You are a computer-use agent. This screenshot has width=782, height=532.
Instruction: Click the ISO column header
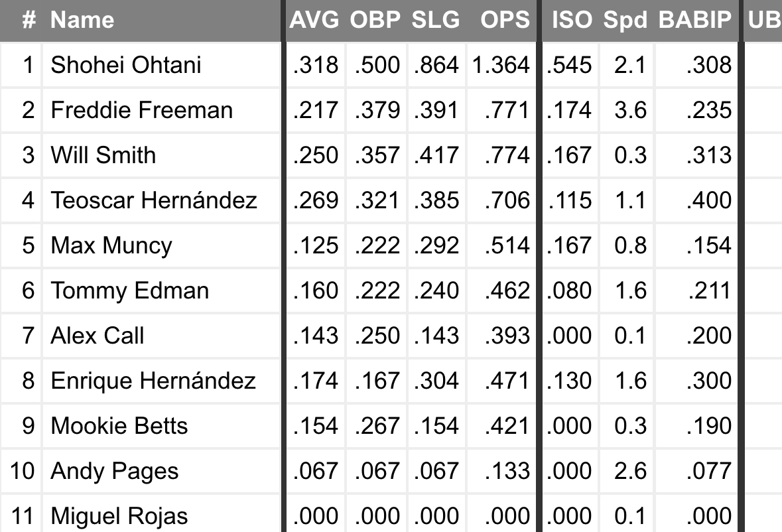pos(572,20)
